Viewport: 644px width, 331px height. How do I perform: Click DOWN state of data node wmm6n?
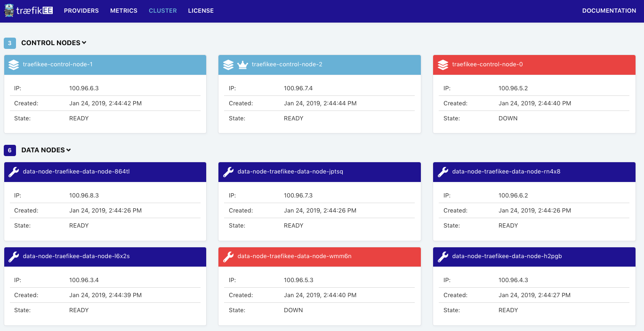pyautogui.click(x=293, y=310)
